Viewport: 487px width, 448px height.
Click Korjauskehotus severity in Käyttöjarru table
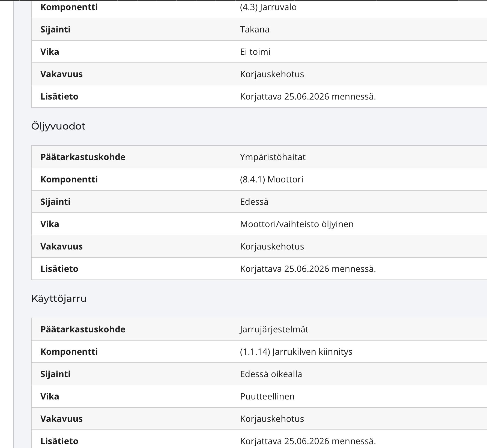[x=272, y=419]
